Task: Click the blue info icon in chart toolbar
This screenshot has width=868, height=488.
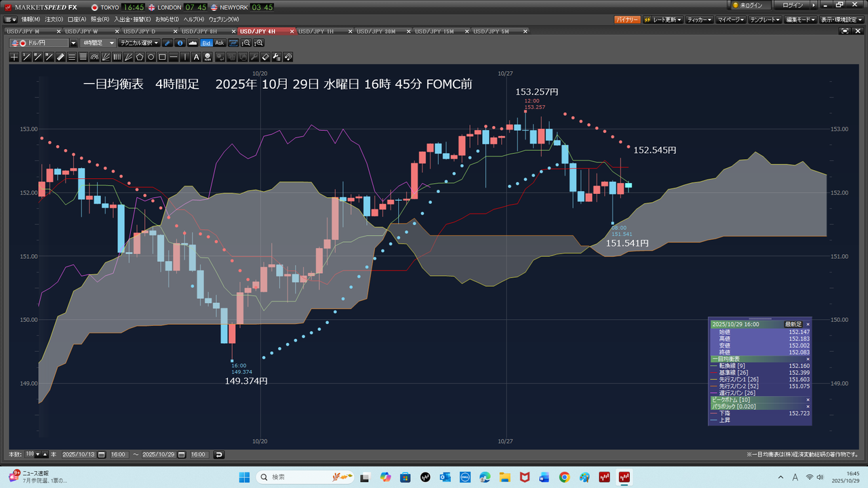Action: [180, 43]
